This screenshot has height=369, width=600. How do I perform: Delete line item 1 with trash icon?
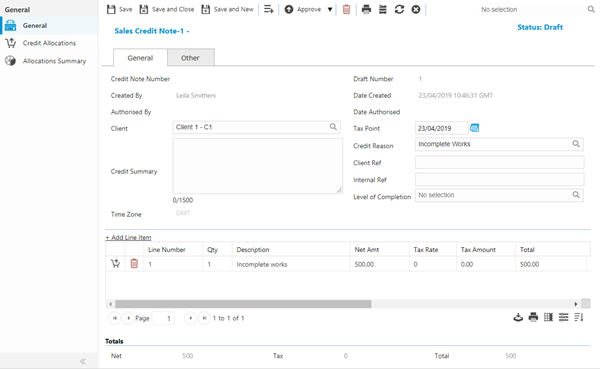coord(134,263)
